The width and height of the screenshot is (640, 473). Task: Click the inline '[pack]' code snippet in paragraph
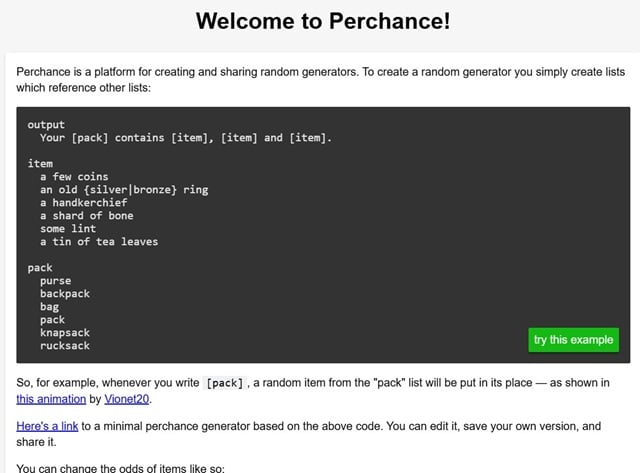coord(225,383)
